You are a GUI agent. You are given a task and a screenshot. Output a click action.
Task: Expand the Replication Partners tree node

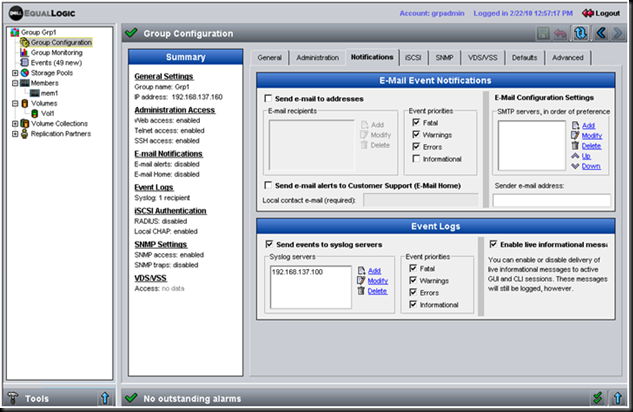click(15, 134)
